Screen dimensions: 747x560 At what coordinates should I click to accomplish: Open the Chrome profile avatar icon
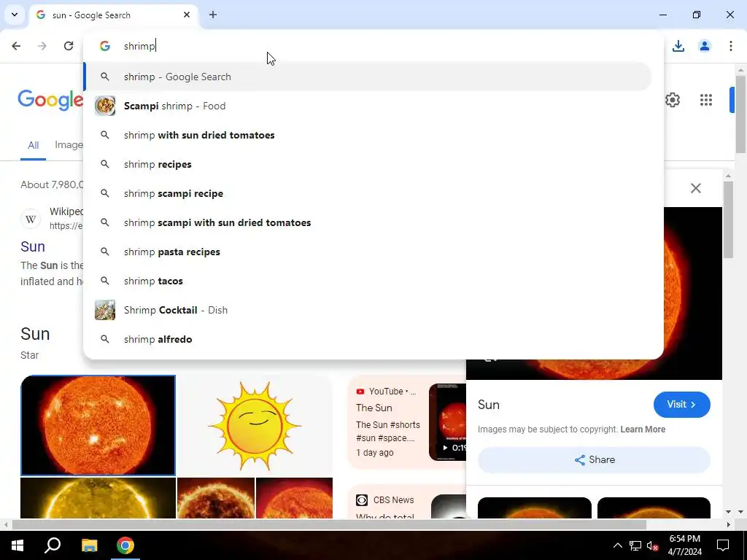pyautogui.click(x=705, y=46)
